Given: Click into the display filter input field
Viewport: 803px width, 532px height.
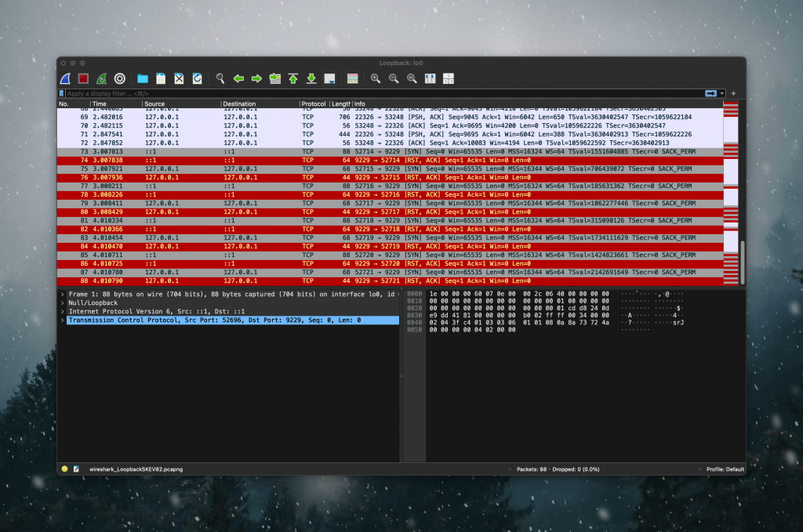Looking at the screenshot, I should pyautogui.click(x=384, y=93).
